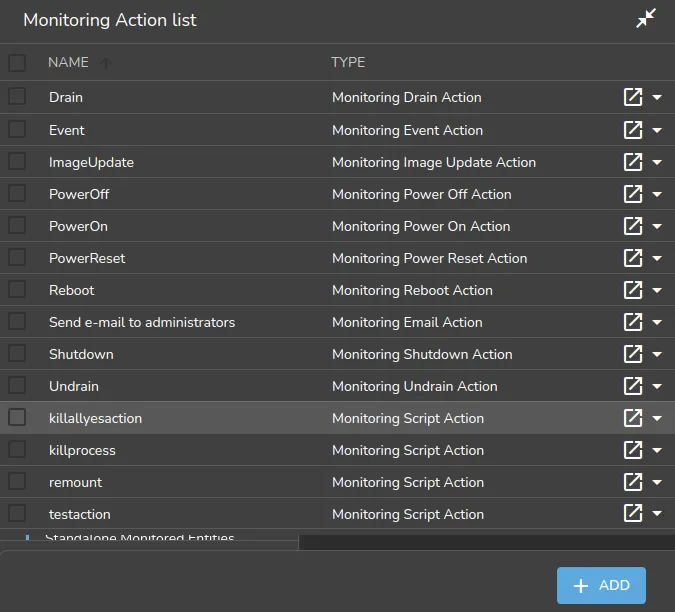Click the 'Monitoring Undrain Action' cell
675x612 pixels.
pos(415,386)
